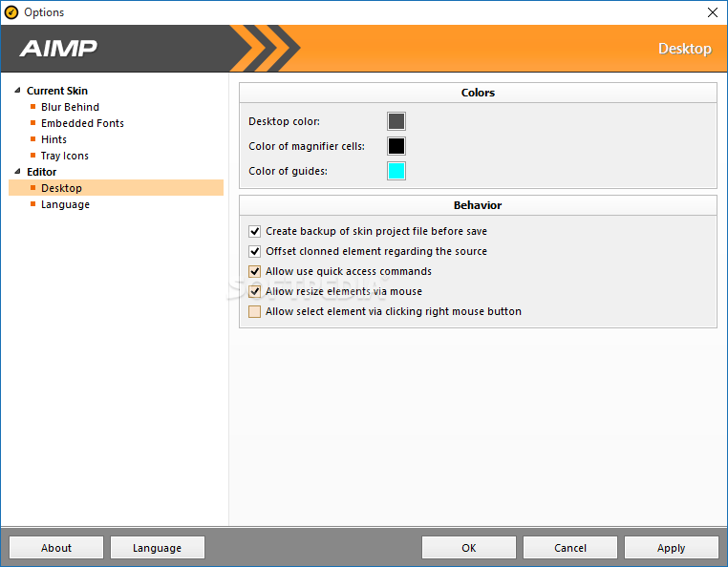Viewport: 728px width, 567px height.
Task: Click the Color of guides label
Action: (x=288, y=171)
